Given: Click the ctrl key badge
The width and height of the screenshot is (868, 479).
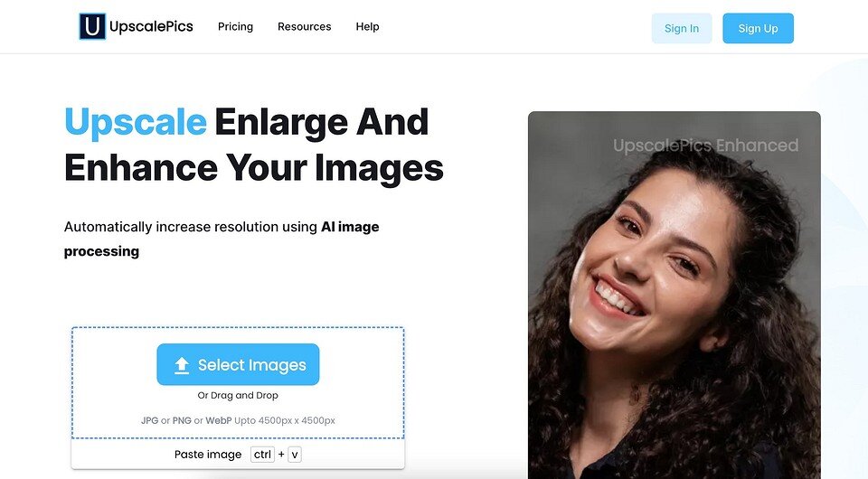Looking at the screenshot, I should click(262, 454).
